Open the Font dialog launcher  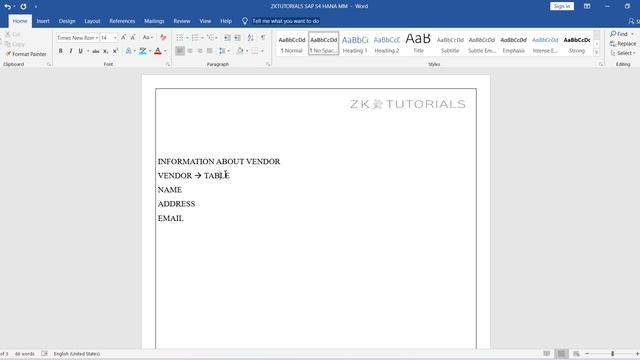pyautogui.click(x=168, y=64)
